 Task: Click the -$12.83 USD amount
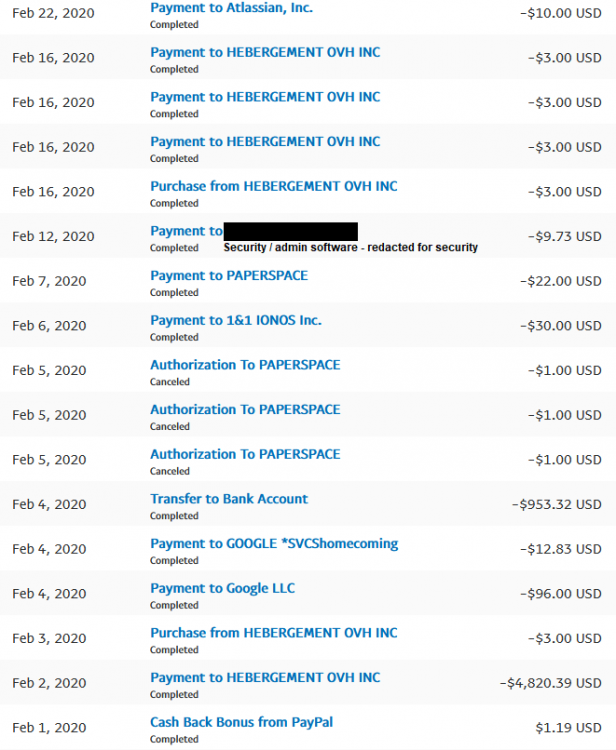pos(561,549)
